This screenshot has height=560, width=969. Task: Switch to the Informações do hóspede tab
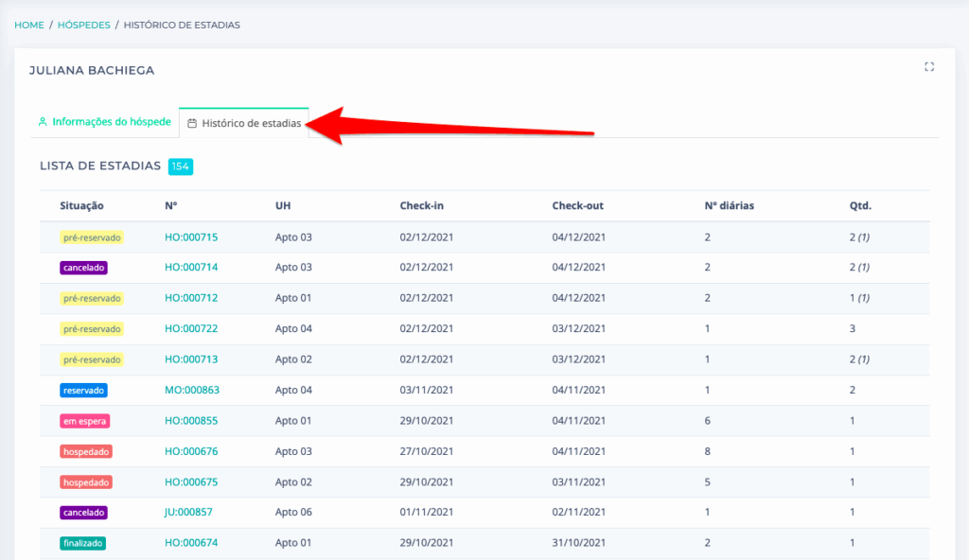pyautogui.click(x=104, y=122)
